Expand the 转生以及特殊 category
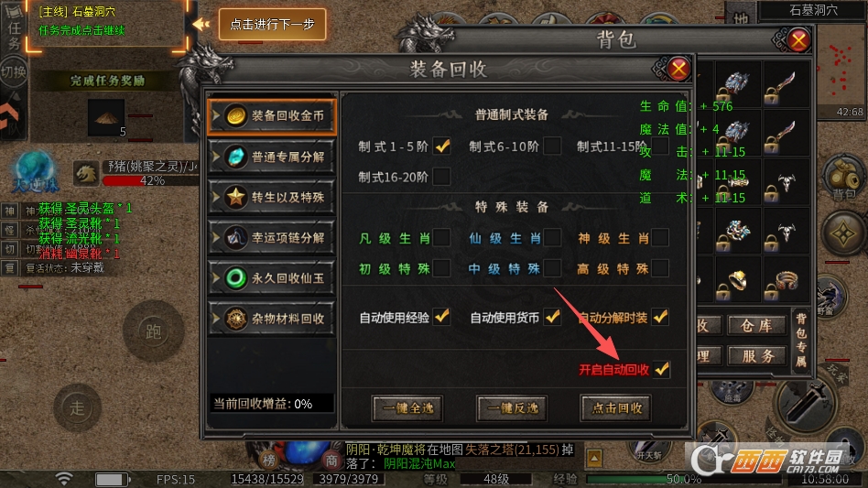This screenshot has height=488, width=868. point(272,198)
